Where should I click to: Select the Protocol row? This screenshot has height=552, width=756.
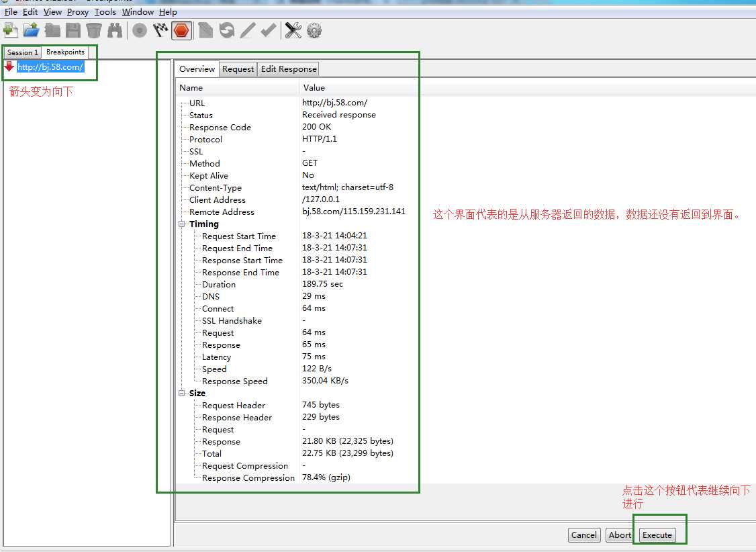[297, 139]
